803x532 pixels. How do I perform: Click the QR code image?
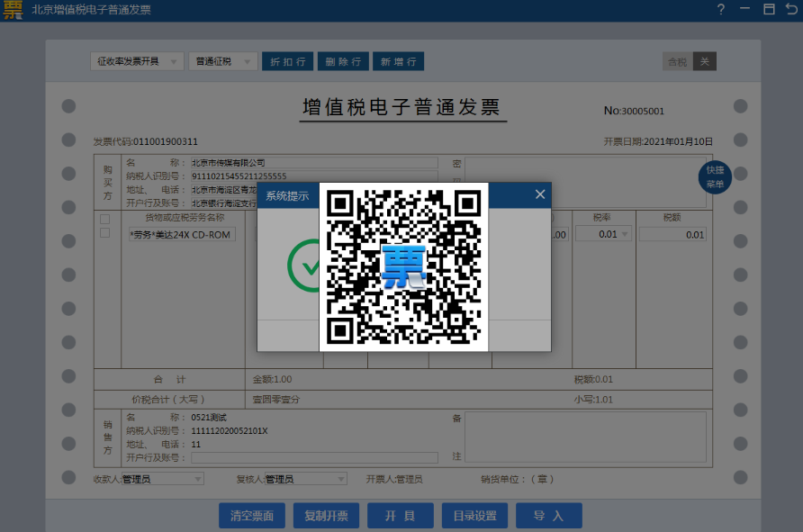[403, 266]
